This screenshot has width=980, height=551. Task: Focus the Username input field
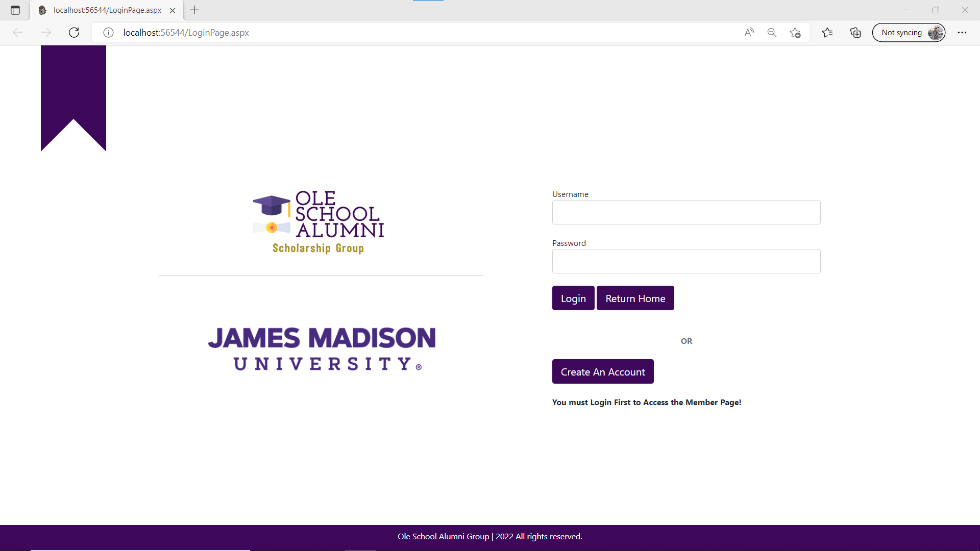pos(686,212)
